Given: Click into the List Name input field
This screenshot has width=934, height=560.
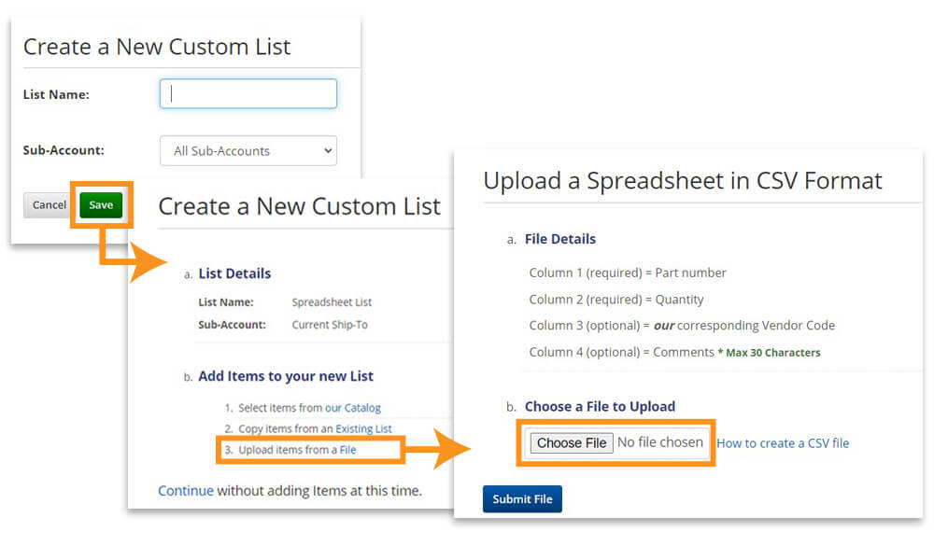Looking at the screenshot, I should tap(248, 93).
